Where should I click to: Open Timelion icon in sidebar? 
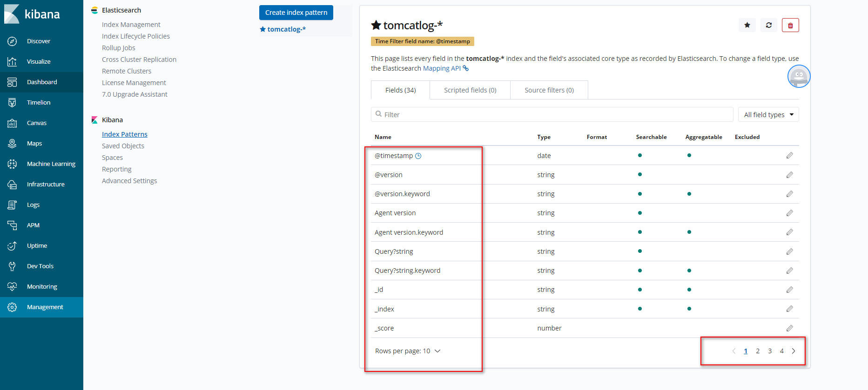(x=12, y=103)
